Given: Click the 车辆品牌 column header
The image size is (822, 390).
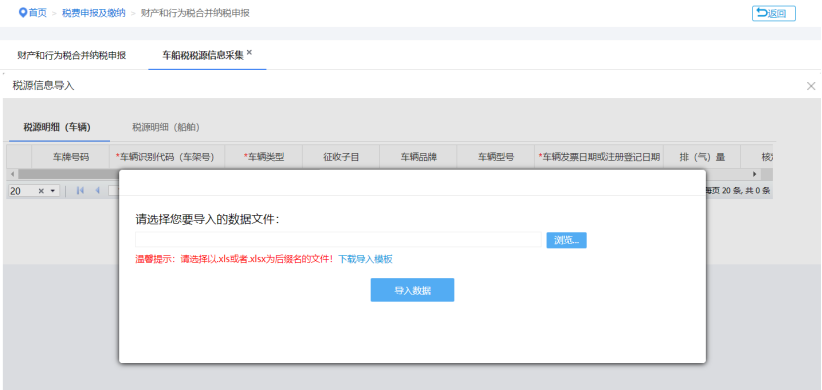Looking at the screenshot, I should (418, 157).
